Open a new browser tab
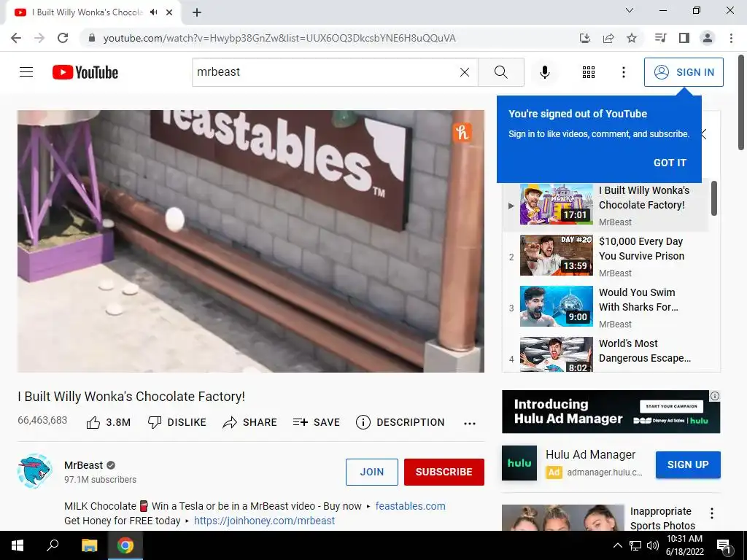The height and width of the screenshot is (560, 747). click(x=197, y=13)
